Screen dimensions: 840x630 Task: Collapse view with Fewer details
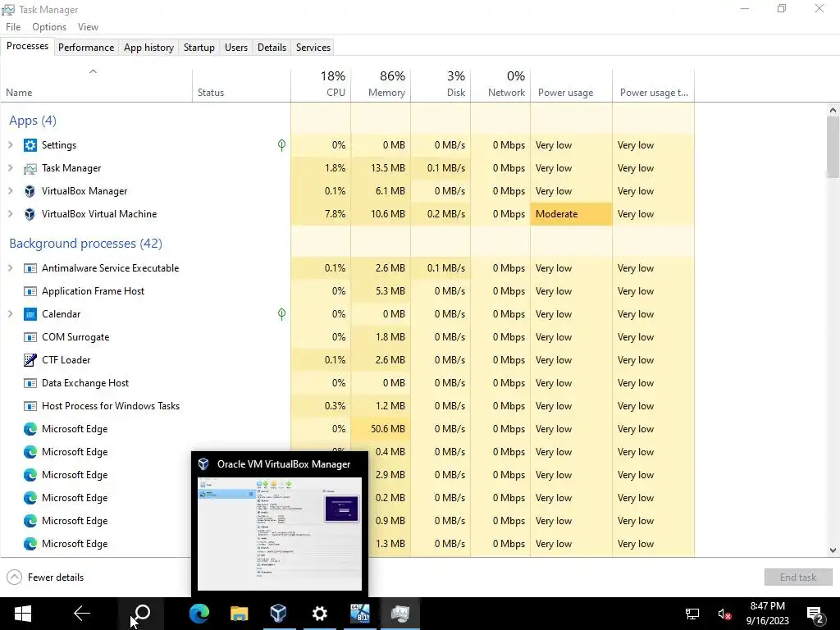tap(46, 577)
